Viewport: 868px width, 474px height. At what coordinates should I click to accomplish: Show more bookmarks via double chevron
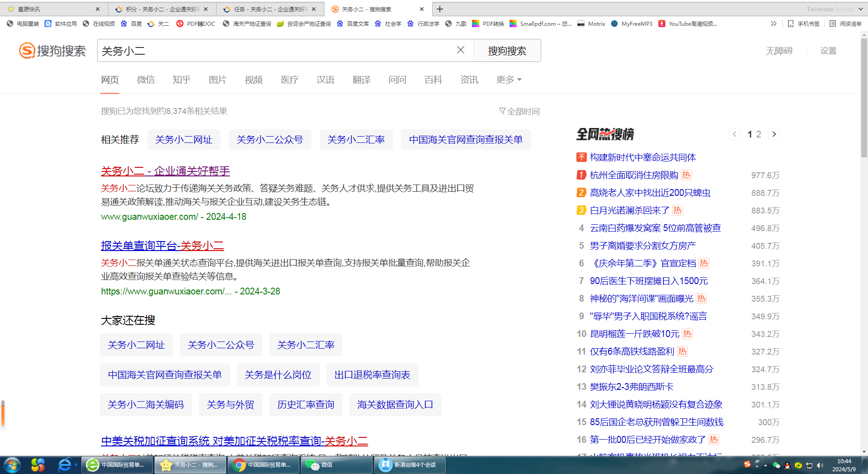[774, 24]
